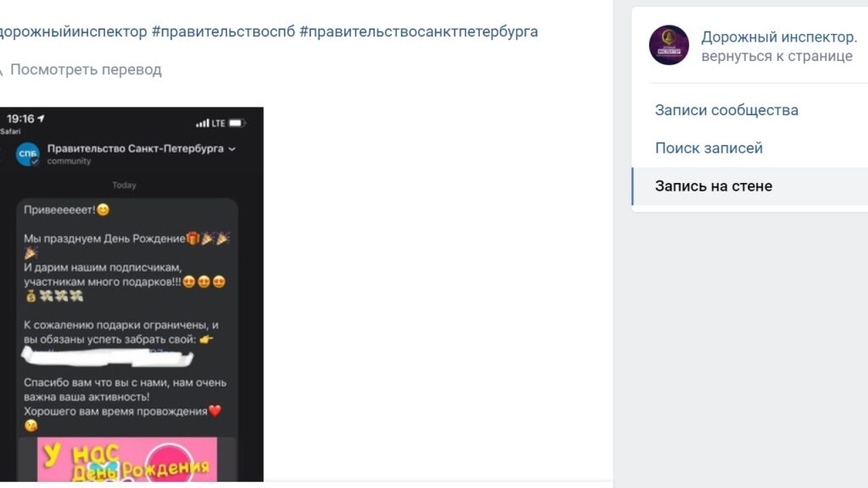Screen dimensions: 868x488
Task: Click the signal bars LTE indicator
Action: tap(210, 123)
